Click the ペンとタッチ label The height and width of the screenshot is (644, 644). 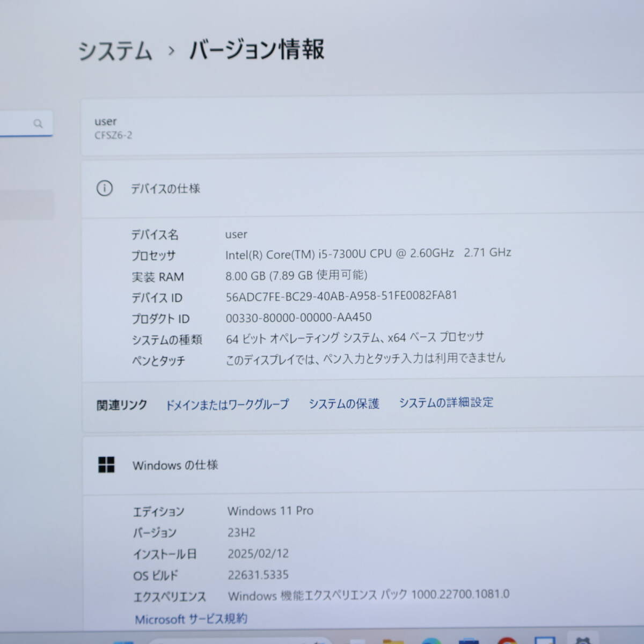point(158,361)
